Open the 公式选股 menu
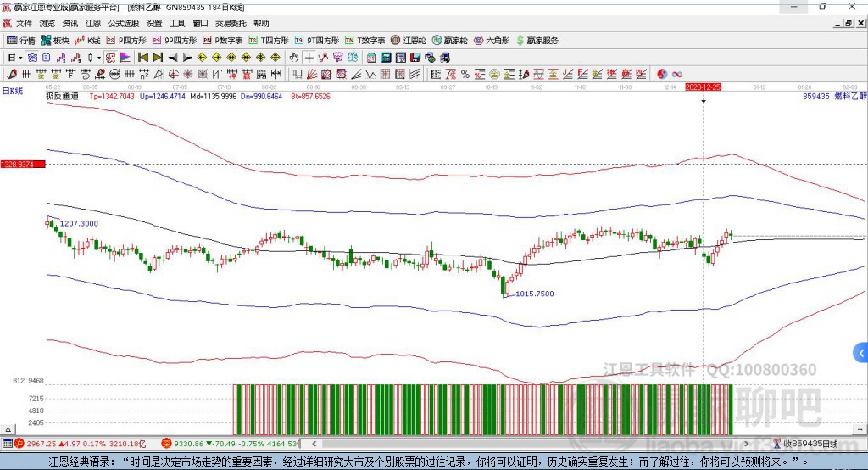Image resolution: width=868 pixels, height=470 pixels. tap(123, 24)
